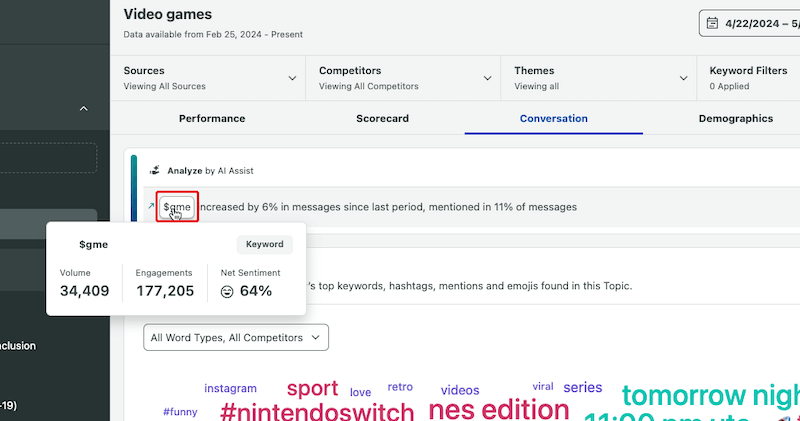Image resolution: width=800 pixels, height=421 pixels.
Task: Click the AI Assist Analyze icon
Action: pyautogui.click(x=155, y=171)
